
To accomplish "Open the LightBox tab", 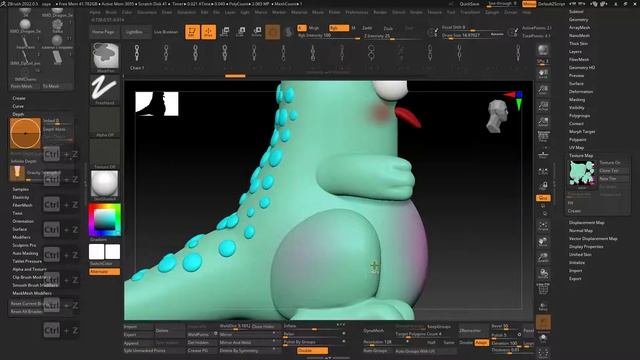I will point(134,32).
